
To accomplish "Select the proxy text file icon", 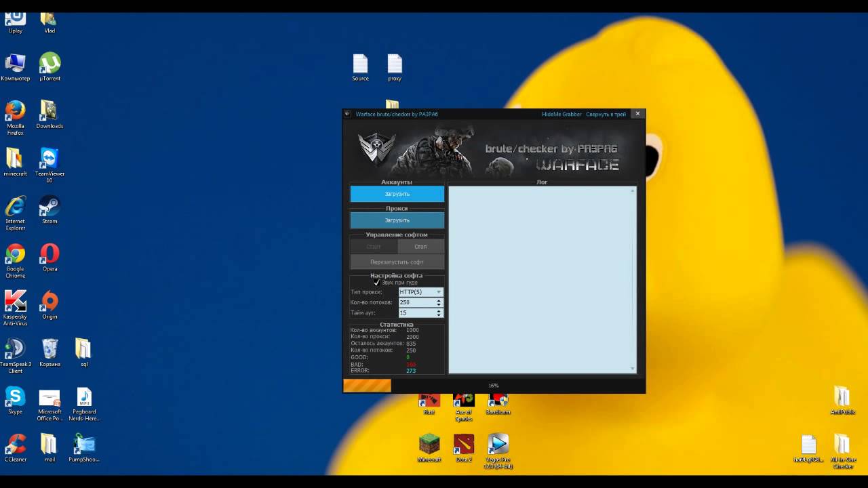I will [395, 68].
